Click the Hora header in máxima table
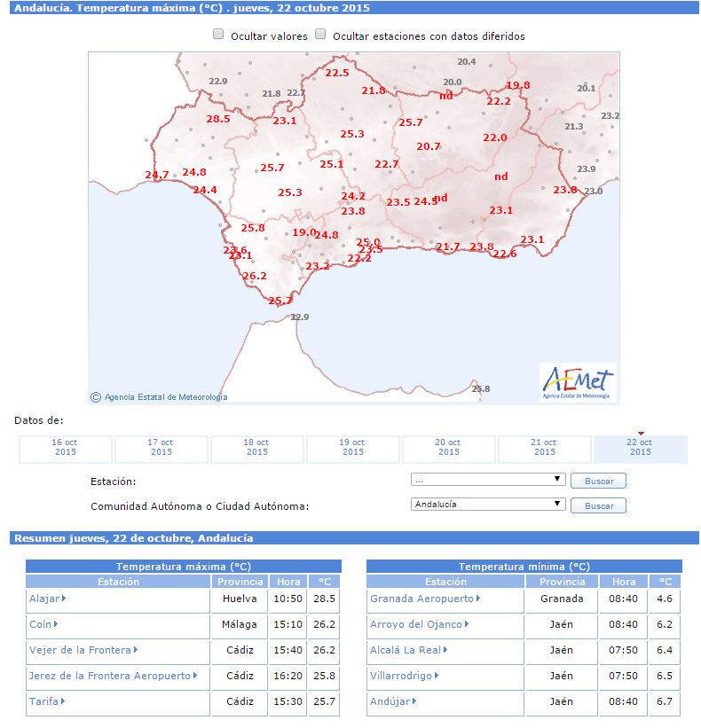The image size is (701, 728). click(x=288, y=582)
